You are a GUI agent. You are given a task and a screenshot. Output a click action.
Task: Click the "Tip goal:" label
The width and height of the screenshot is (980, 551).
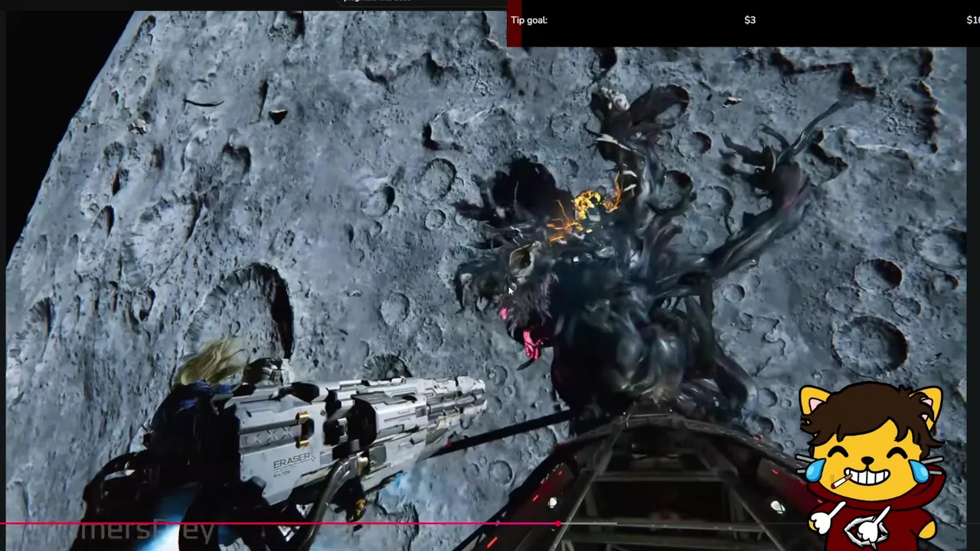pos(529,20)
